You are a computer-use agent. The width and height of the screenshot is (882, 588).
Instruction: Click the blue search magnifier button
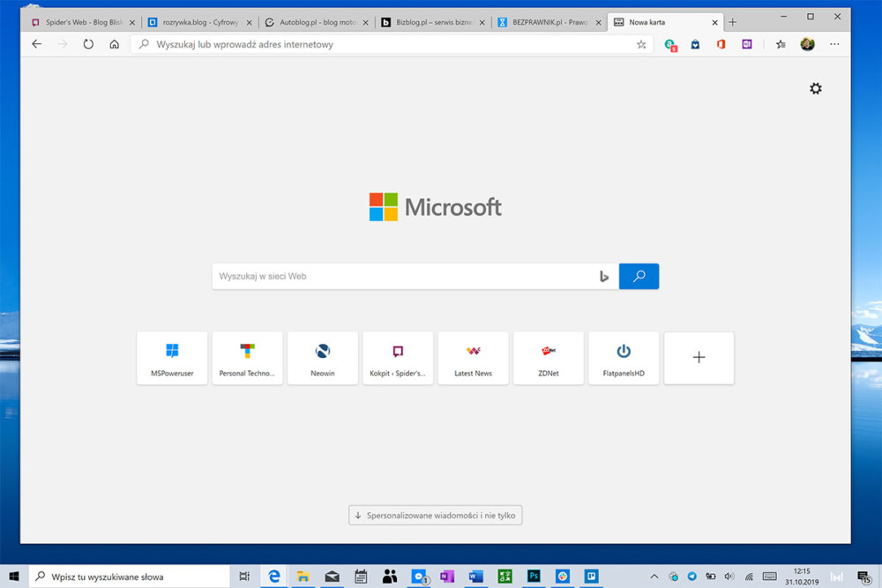pos(639,276)
